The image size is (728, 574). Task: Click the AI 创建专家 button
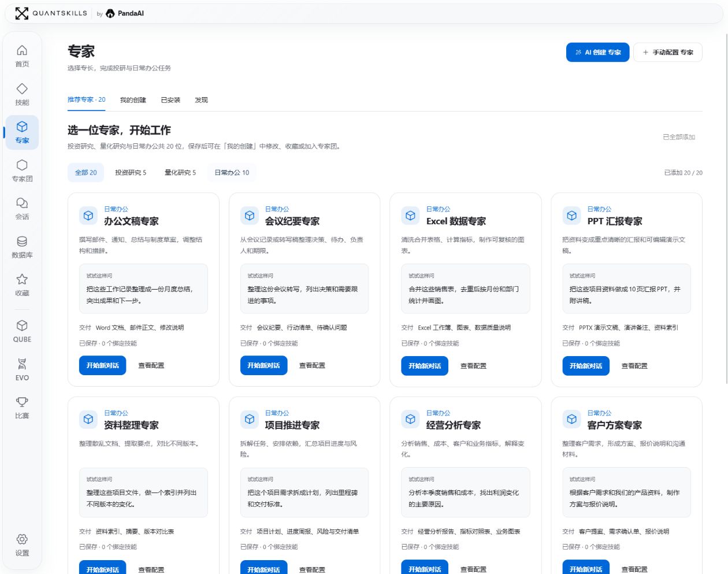click(597, 52)
